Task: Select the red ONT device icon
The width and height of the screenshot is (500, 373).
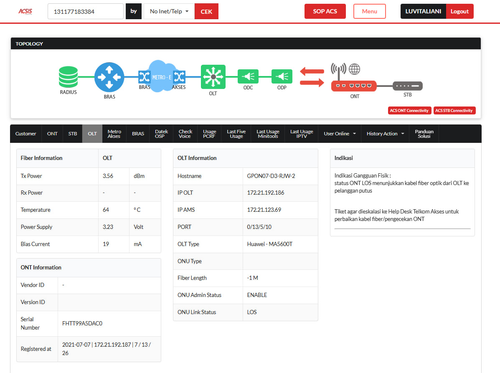Action: (x=354, y=86)
